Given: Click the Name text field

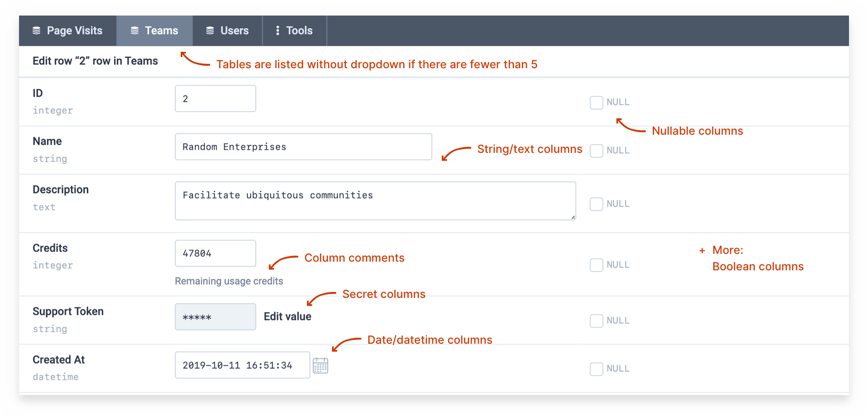Looking at the screenshot, I should tap(303, 147).
